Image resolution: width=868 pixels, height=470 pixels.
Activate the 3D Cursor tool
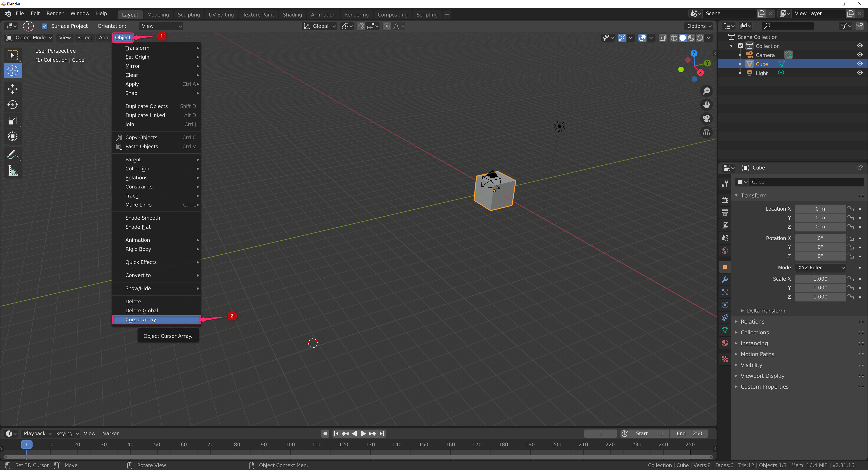coord(13,71)
